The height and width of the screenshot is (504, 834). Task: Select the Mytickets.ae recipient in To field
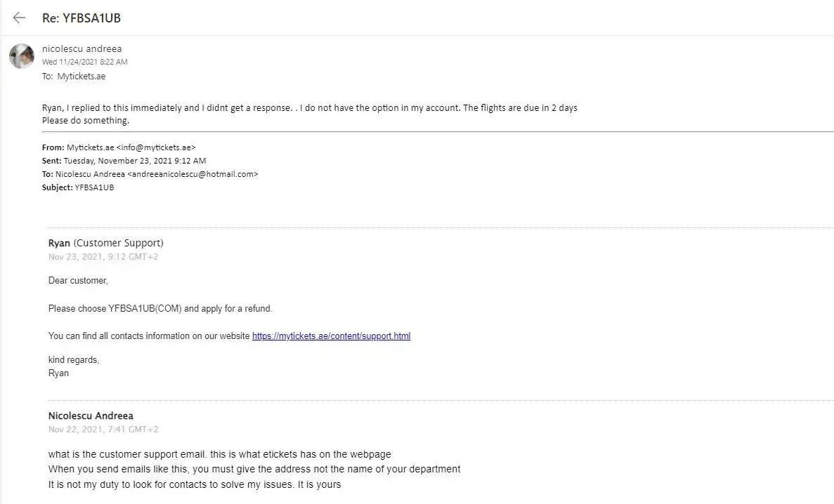pyautogui.click(x=82, y=77)
